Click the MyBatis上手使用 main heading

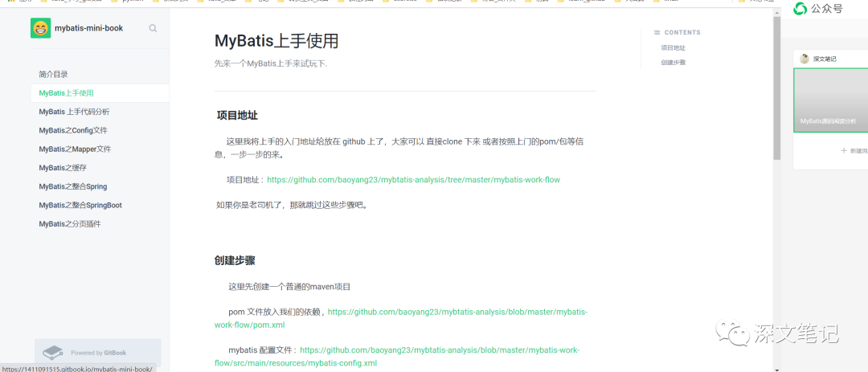[276, 41]
